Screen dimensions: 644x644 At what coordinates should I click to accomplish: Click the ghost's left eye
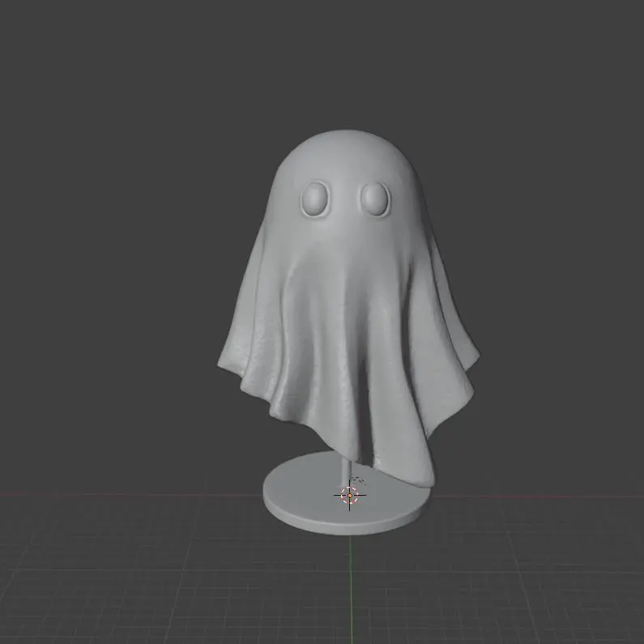coord(315,199)
